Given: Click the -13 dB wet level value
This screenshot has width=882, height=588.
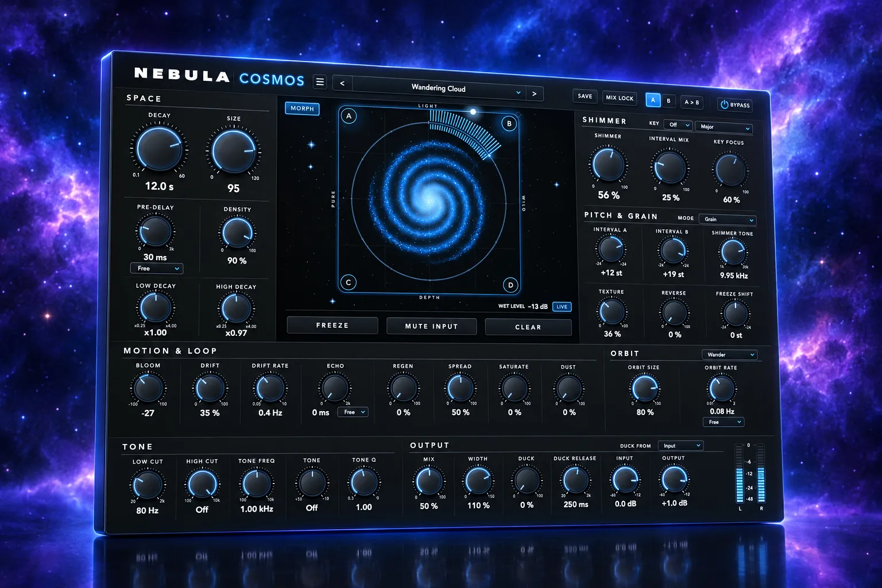Looking at the screenshot, I should pos(538,307).
